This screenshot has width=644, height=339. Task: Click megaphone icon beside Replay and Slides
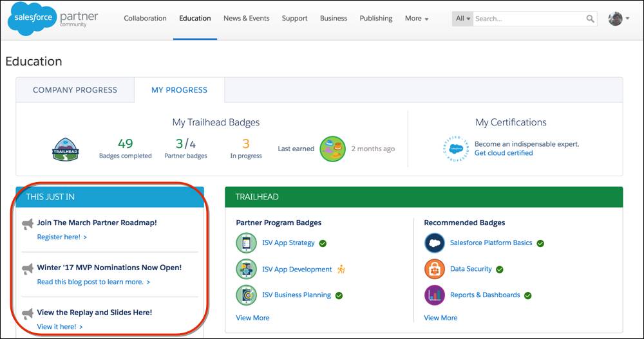point(28,313)
